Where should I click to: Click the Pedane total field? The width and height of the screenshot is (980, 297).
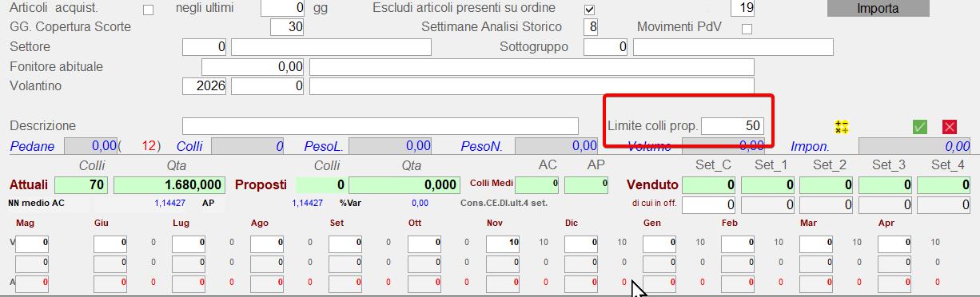click(x=91, y=146)
